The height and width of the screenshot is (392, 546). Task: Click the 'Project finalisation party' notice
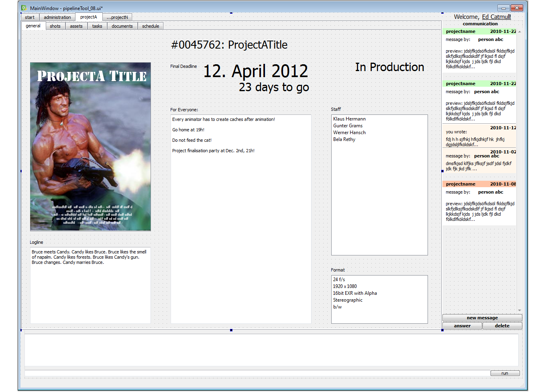click(x=213, y=151)
